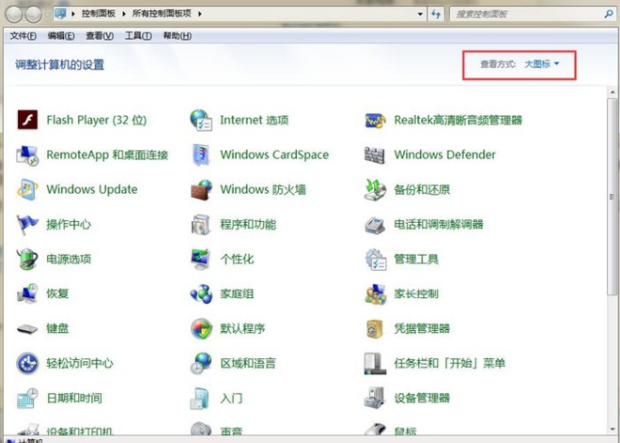This screenshot has height=443, width=620.
Task: Click the address bar refresh button
Action: 436,14
